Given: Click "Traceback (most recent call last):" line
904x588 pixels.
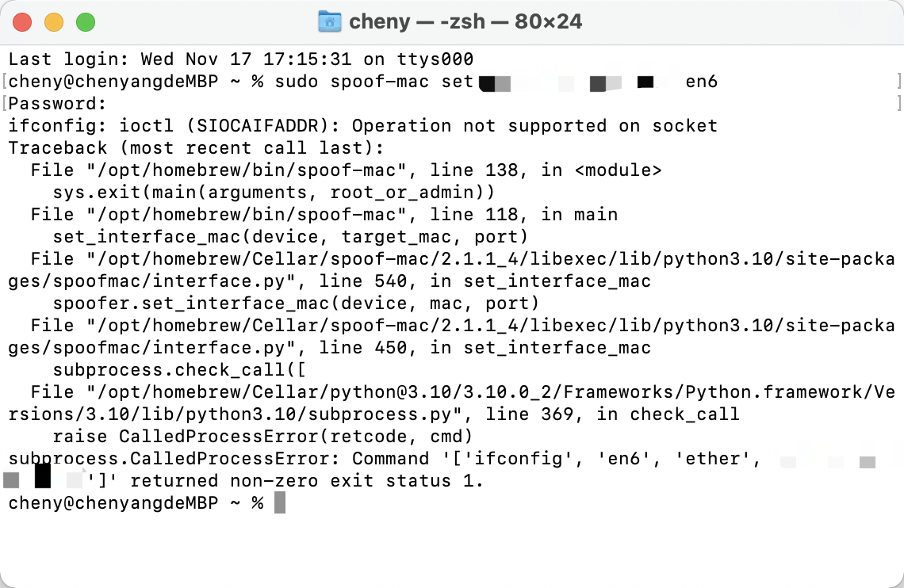Looking at the screenshot, I should (196, 148).
